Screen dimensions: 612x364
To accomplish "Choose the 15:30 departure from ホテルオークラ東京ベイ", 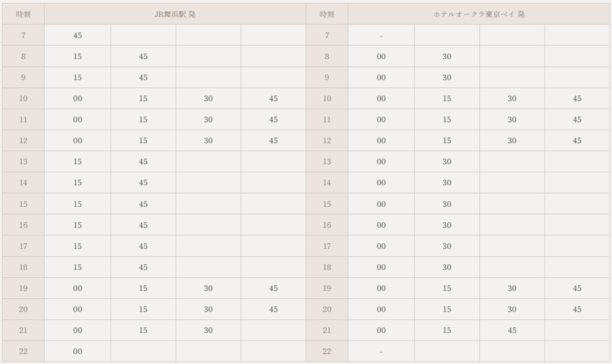I will [447, 204].
